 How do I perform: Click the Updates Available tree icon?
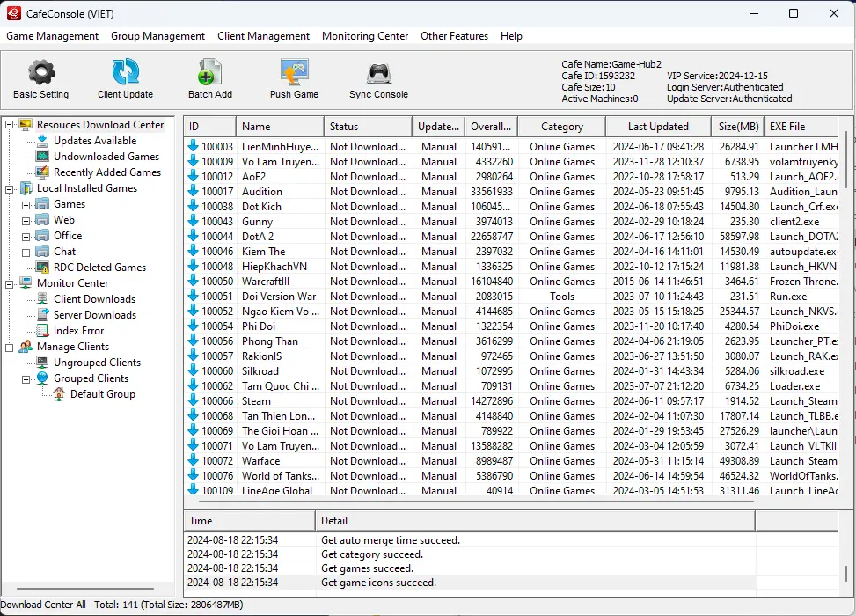(x=42, y=141)
